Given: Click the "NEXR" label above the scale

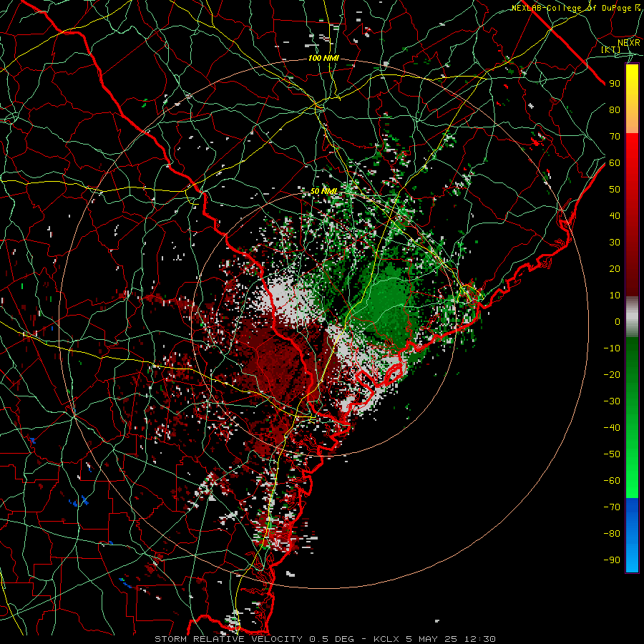Looking at the screenshot, I should click(x=629, y=43).
